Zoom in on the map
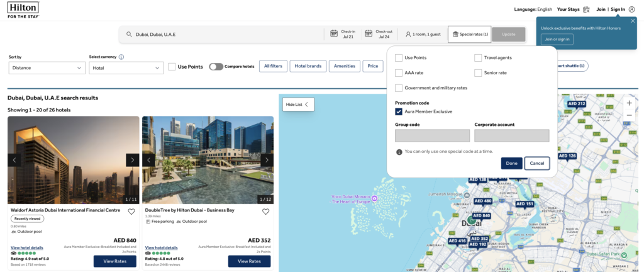The height and width of the screenshot is (272, 644). coord(629,103)
